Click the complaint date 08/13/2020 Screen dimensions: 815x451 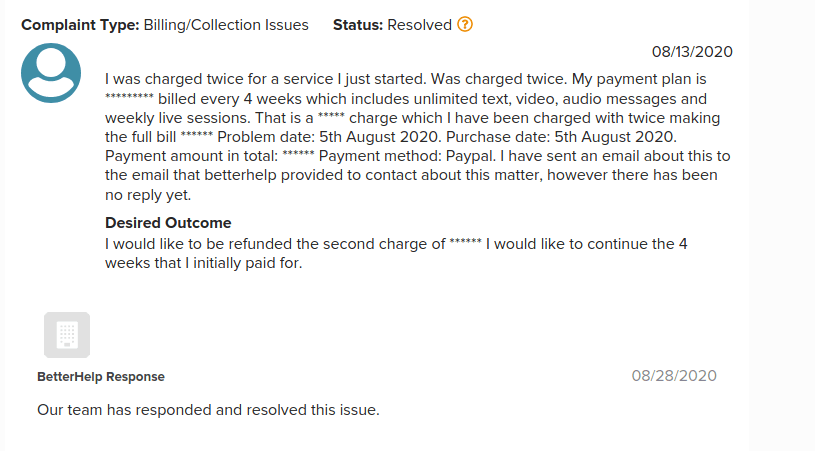pos(692,51)
